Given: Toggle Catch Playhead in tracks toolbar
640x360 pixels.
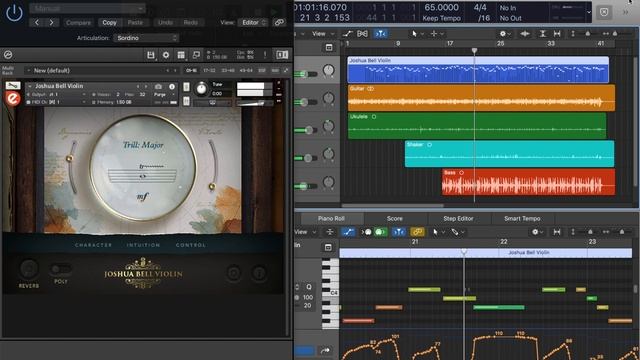Looking at the screenshot, I should 380,34.
